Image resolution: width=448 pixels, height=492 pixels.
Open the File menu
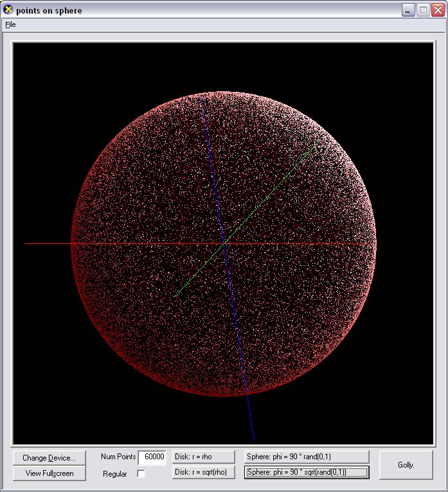click(10, 24)
